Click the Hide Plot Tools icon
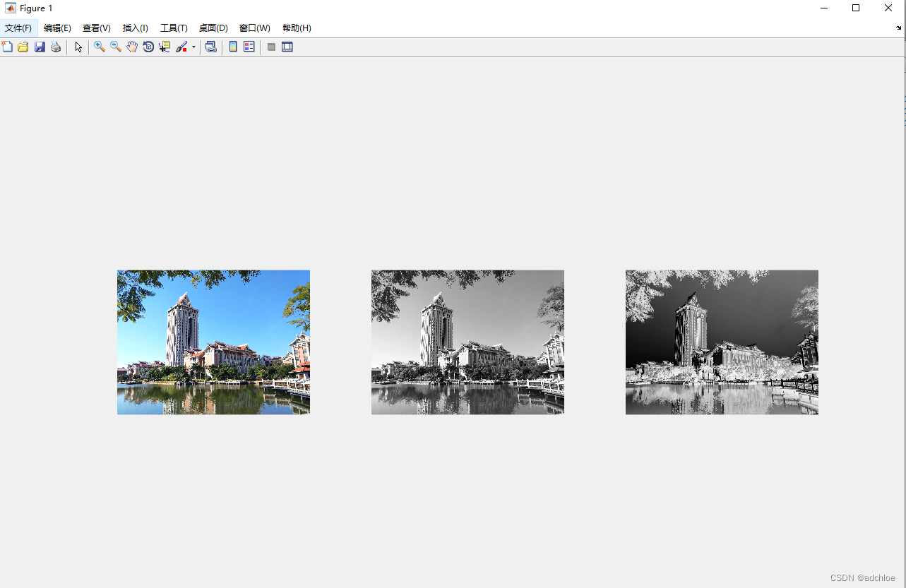 pos(271,47)
